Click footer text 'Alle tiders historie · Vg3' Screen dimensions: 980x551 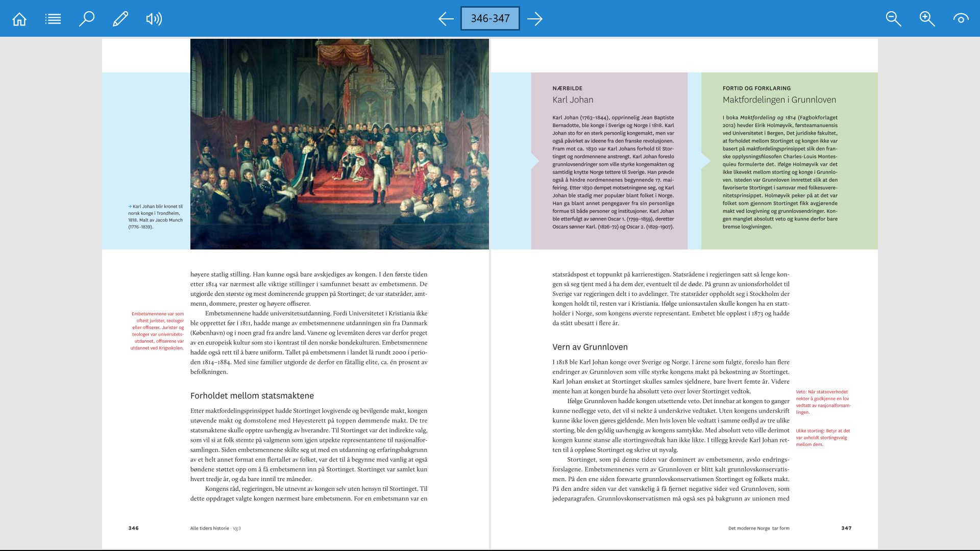pos(215,528)
